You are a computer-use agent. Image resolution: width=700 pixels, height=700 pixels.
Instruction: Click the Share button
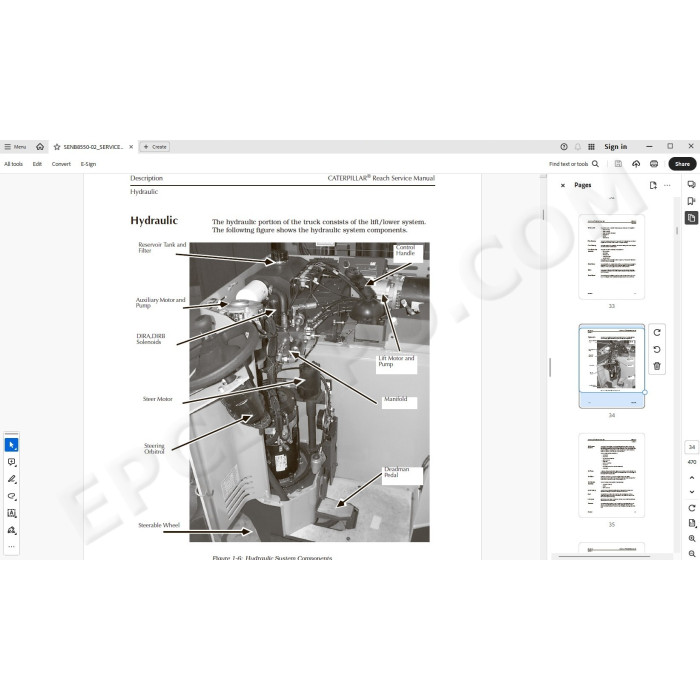(x=682, y=164)
